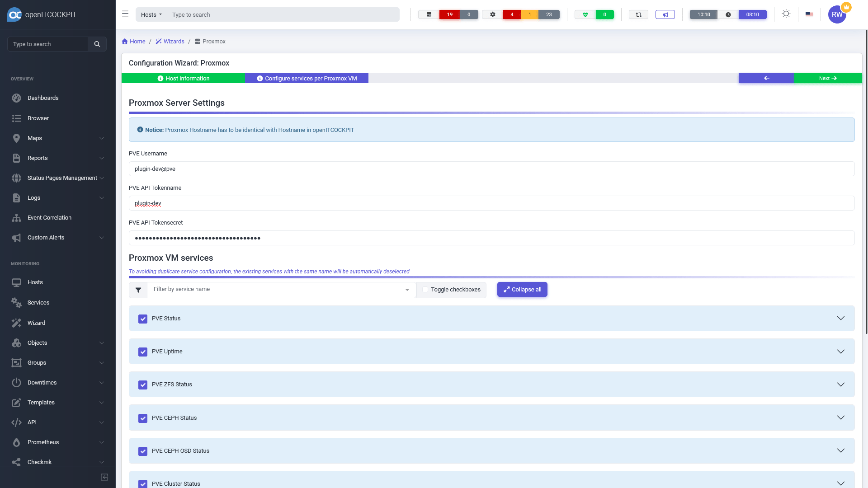The height and width of the screenshot is (488, 868).
Task: Uncheck the PVE Cluster Status checkbox
Action: coord(143,484)
